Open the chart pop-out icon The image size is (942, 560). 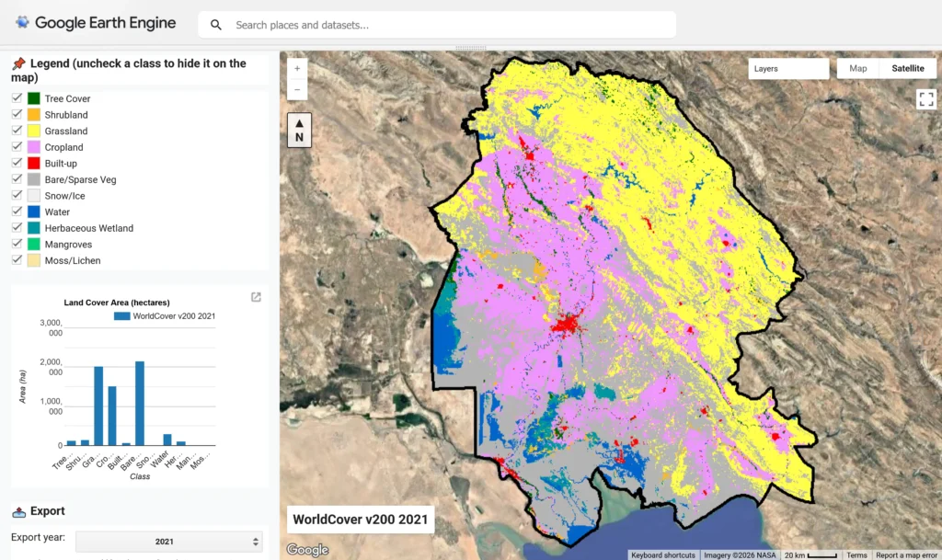(x=256, y=297)
